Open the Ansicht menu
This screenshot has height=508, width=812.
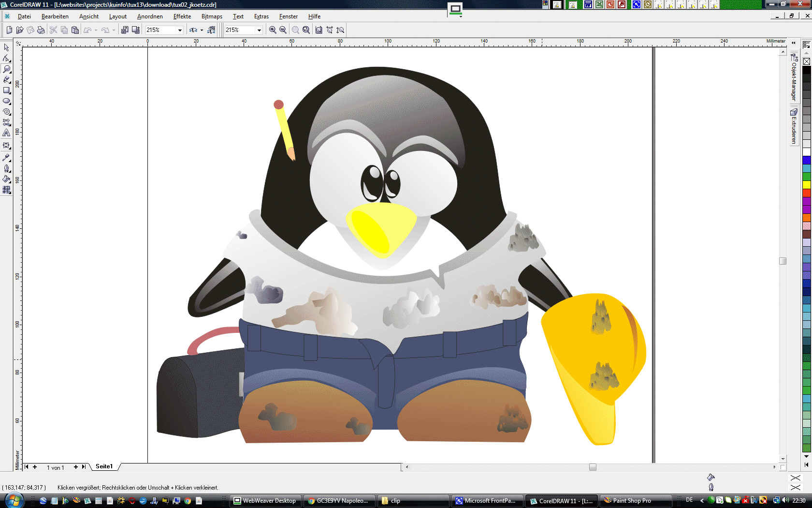(x=89, y=16)
